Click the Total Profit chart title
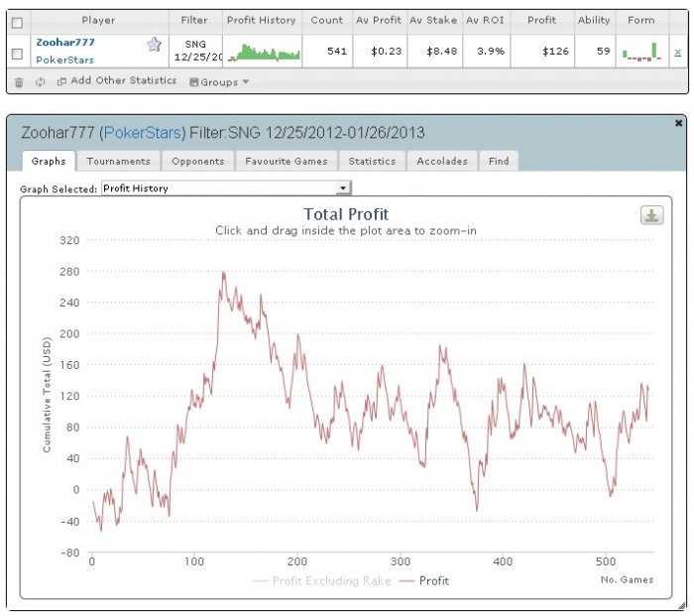This screenshot has width=694, height=616. click(346, 214)
